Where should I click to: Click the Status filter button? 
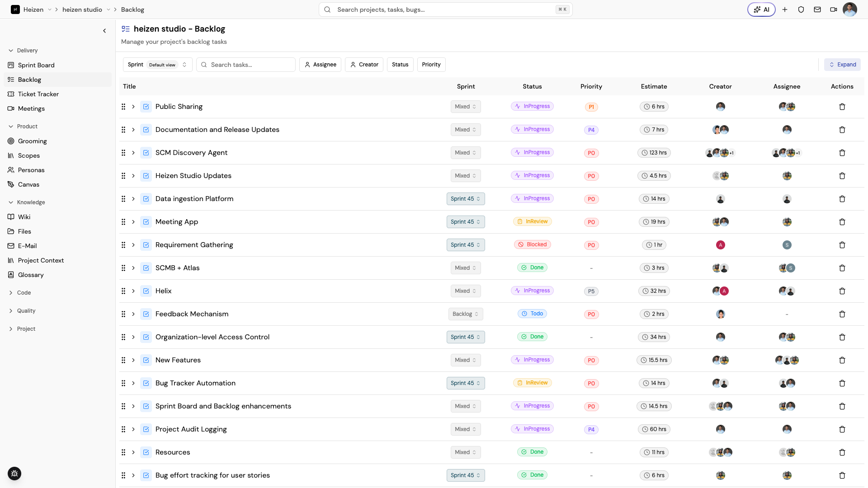pos(400,65)
